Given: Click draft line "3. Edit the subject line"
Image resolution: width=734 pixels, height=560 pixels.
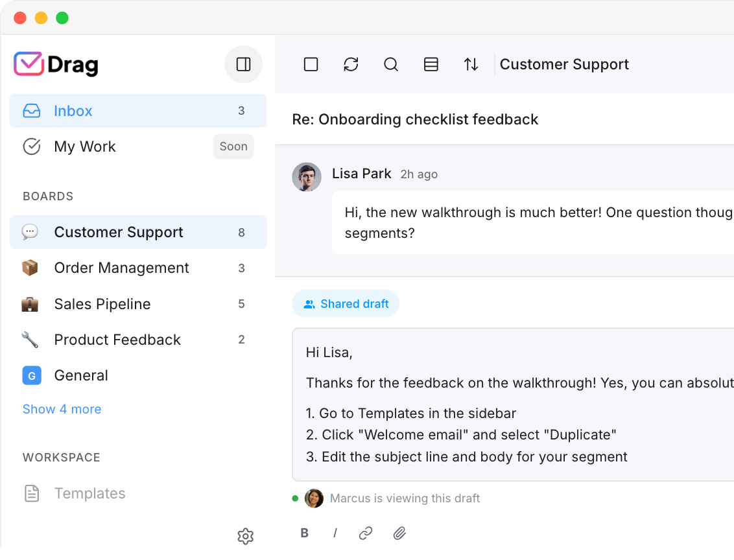Looking at the screenshot, I should tap(466, 457).
